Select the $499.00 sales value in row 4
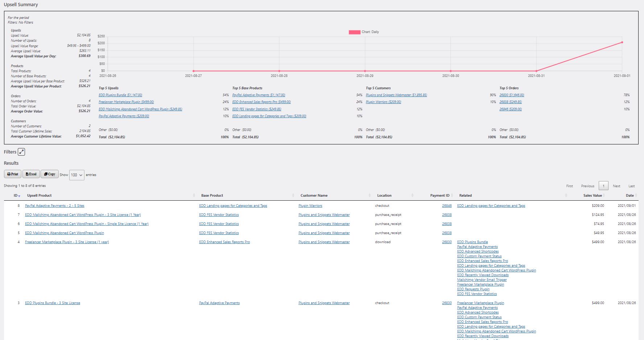644x340 pixels. 598,242
